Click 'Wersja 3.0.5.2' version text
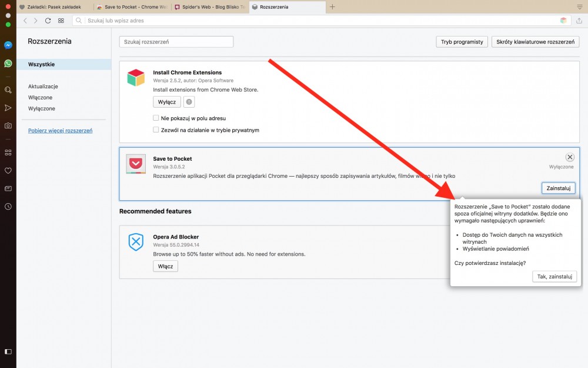Viewport: 588px width, 368px height. (x=169, y=167)
